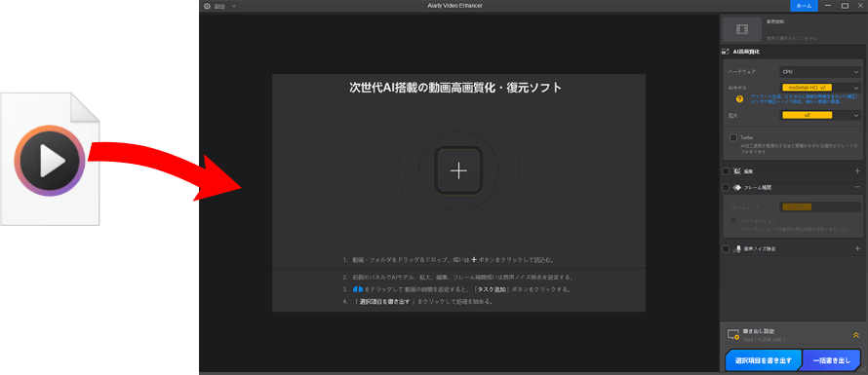This screenshot has width=868, height=375.
Task: Enable the 編集 checkbox
Action: [x=726, y=171]
